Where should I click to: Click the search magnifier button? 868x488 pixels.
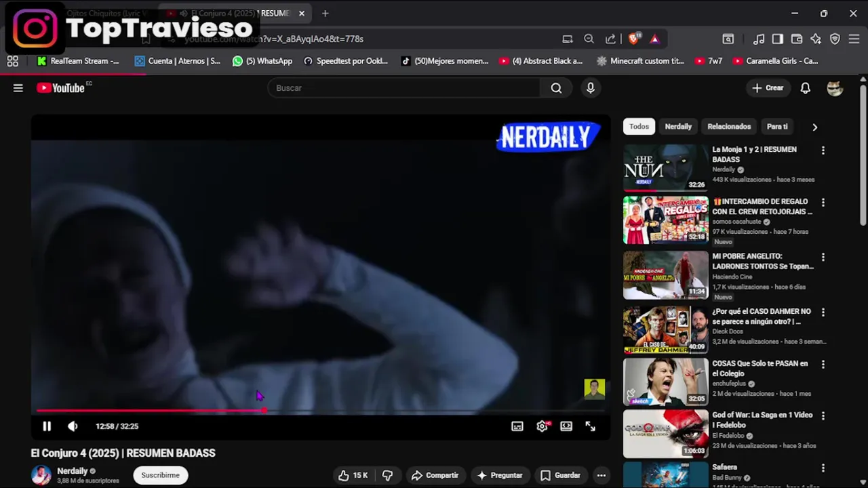(556, 88)
